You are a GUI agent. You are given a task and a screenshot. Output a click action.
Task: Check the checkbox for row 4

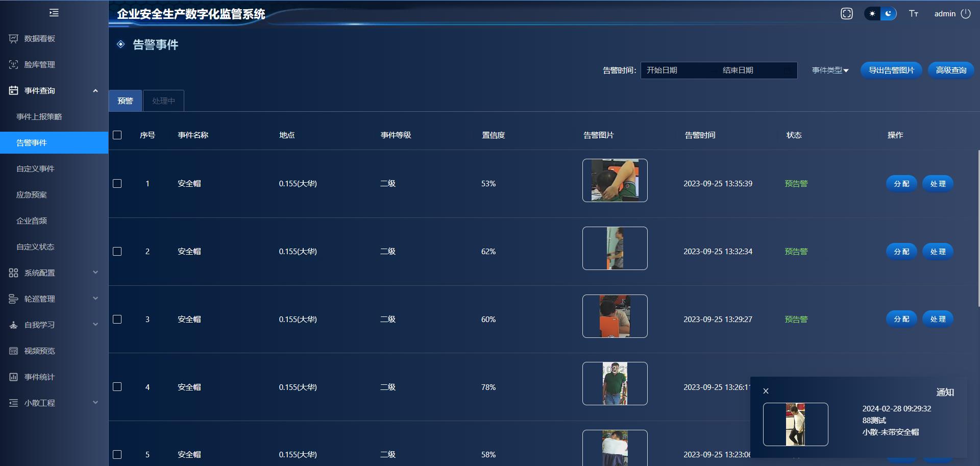point(117,387)
